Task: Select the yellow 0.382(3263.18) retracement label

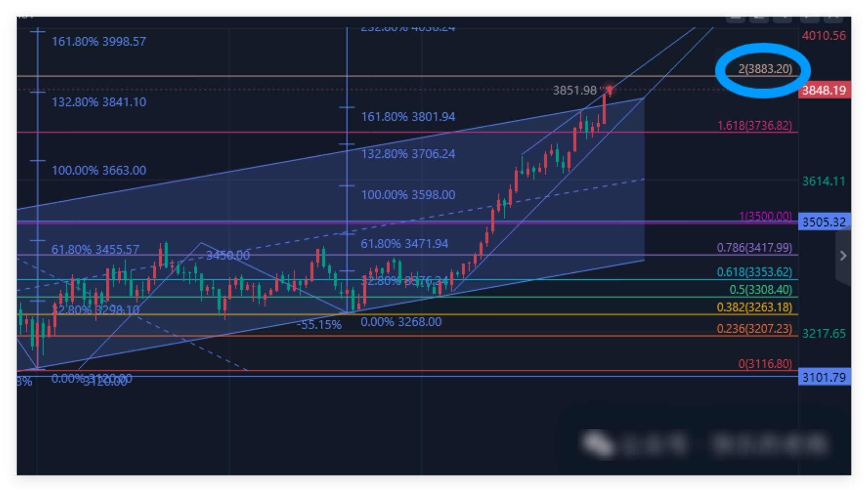Action: click(754, 307)
